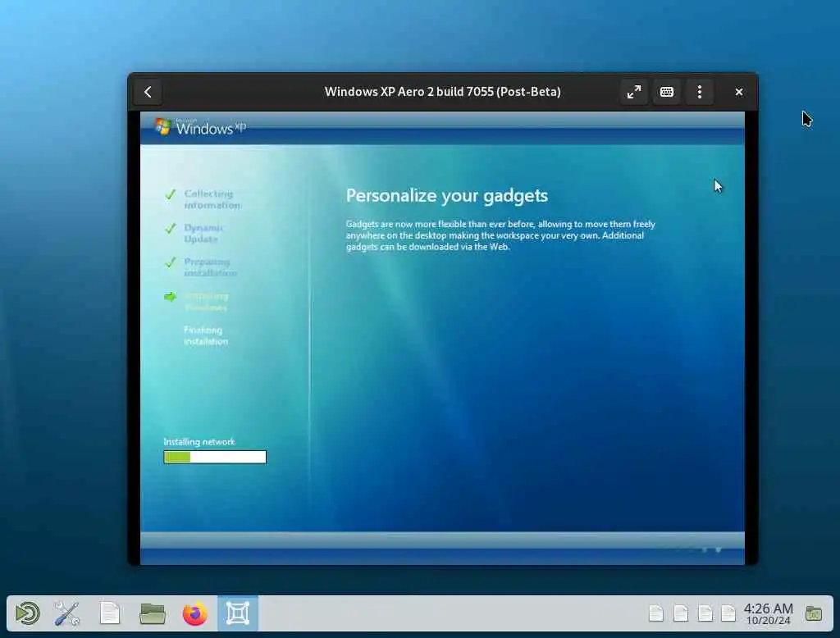
Task: Open the keyboard shortcuts button in header
Action: point(666,92)
